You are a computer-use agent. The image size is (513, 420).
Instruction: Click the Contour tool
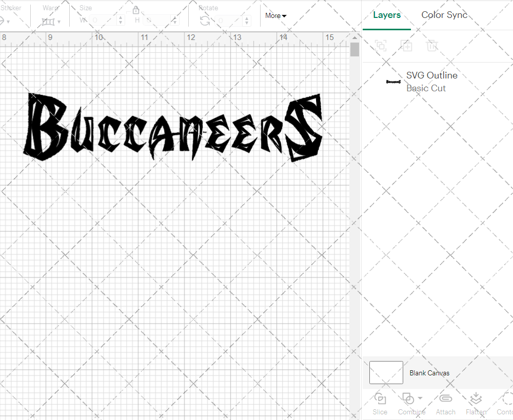click(506, 403)
